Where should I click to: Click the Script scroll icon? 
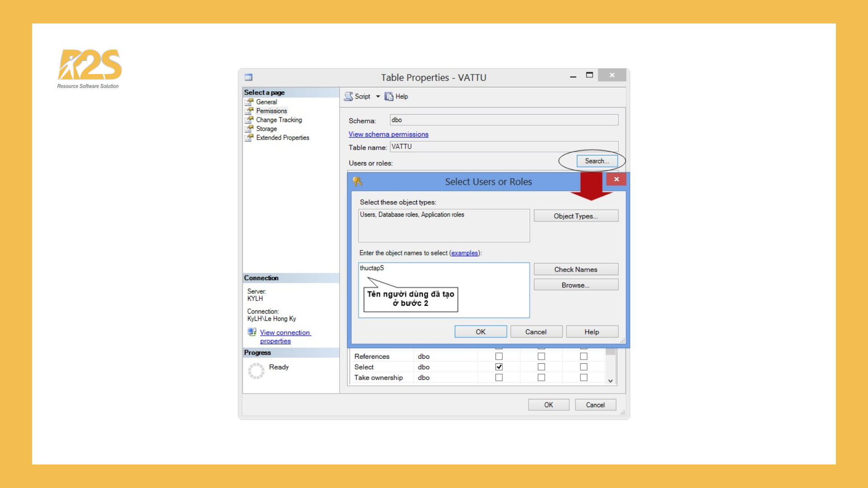click(x=349, y=96)
